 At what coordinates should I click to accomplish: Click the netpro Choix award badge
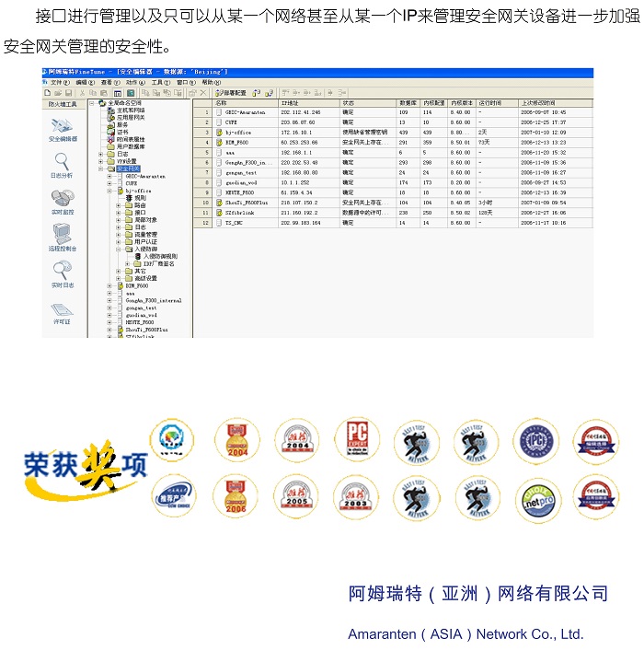538,501
